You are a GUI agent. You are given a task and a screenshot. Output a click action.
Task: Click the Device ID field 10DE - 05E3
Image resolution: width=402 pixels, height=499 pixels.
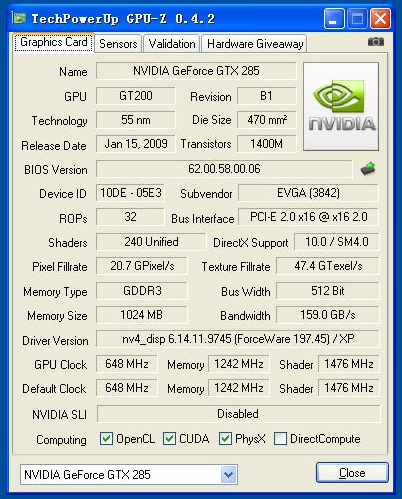tap(131, 193)
